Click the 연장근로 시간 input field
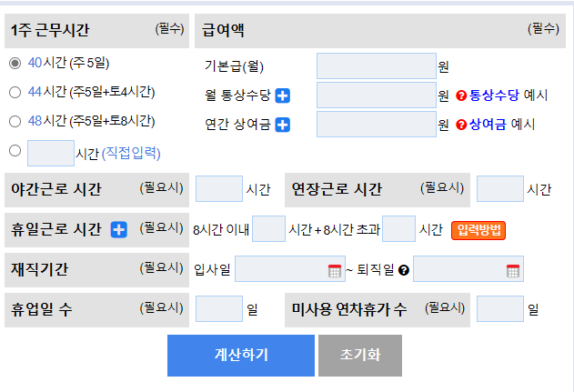 500,188
